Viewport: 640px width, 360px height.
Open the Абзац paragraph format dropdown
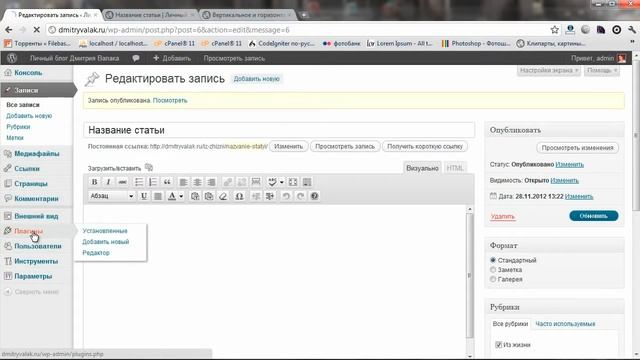pyautogui.click(x=111, y=196)
